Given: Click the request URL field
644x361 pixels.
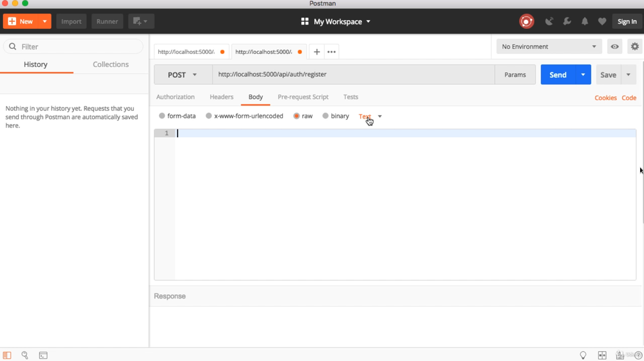Looking at the screenshot, I should pos(354,75).
